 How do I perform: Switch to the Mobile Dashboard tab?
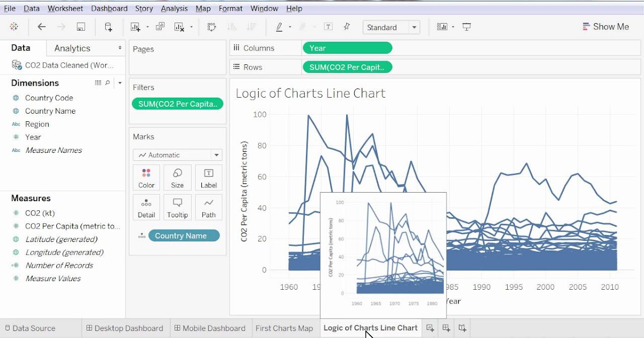209,328
